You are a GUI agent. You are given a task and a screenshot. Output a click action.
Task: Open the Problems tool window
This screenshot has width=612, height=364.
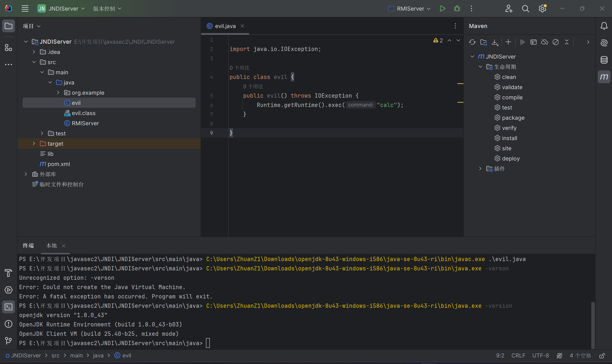click(8, 324)
